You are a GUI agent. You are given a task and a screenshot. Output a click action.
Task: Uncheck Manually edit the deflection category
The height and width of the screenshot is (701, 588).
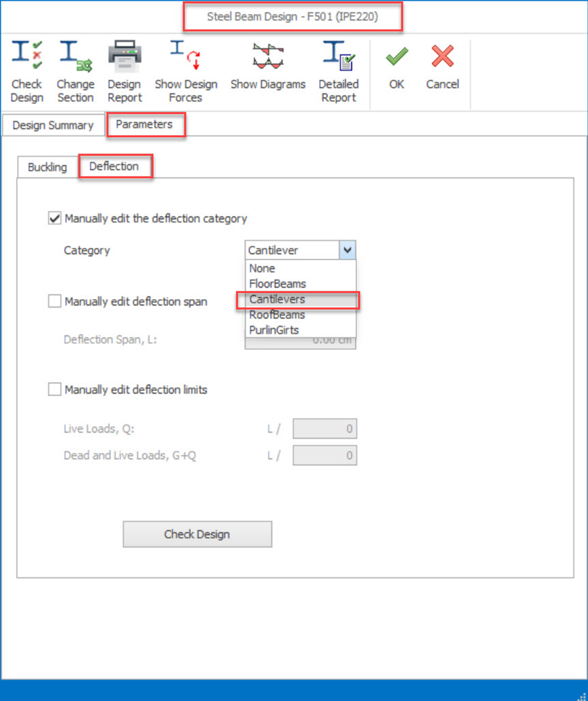[x=55, y=218]
